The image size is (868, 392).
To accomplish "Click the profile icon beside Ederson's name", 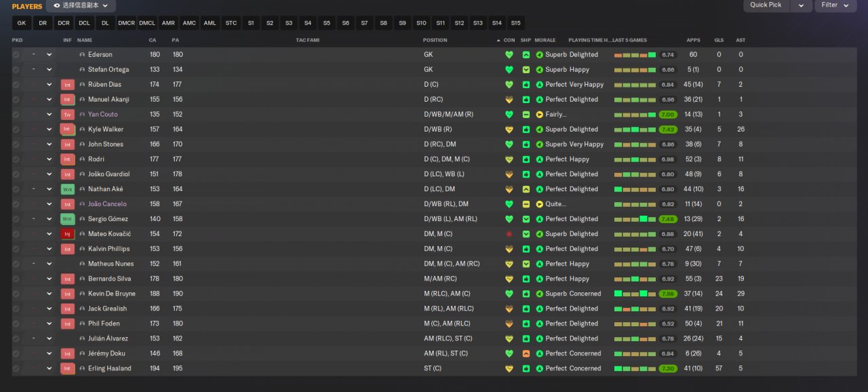I will [x=82, y=55].
